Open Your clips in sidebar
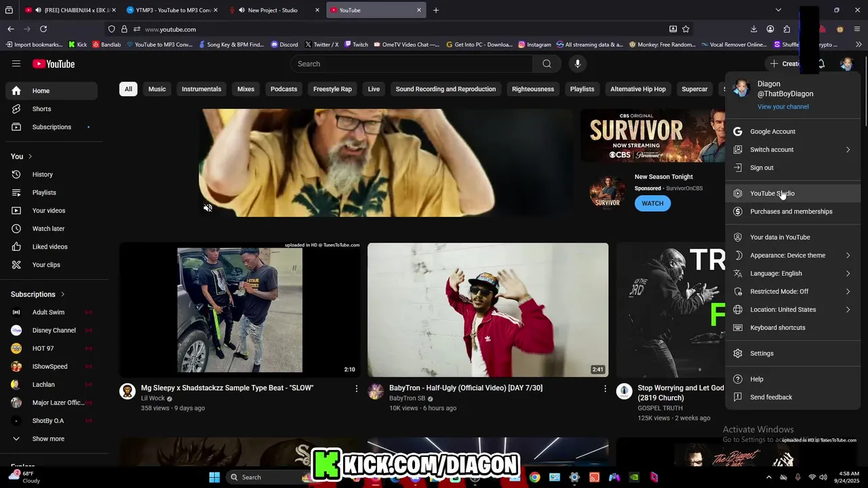868x488 pixels. tap(52, 265)
